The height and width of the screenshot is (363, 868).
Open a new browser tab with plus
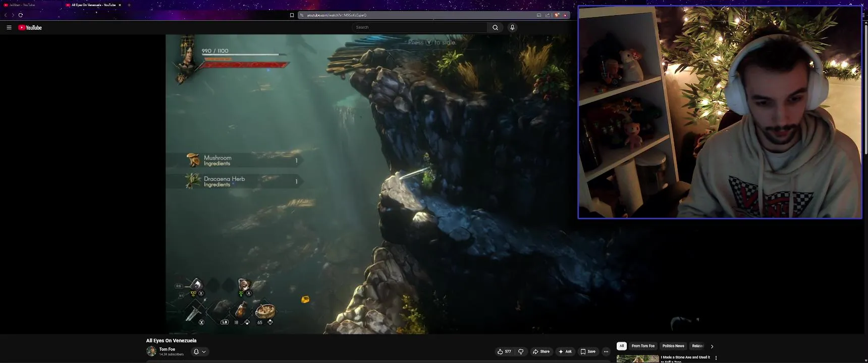click(x=129, y=5)
